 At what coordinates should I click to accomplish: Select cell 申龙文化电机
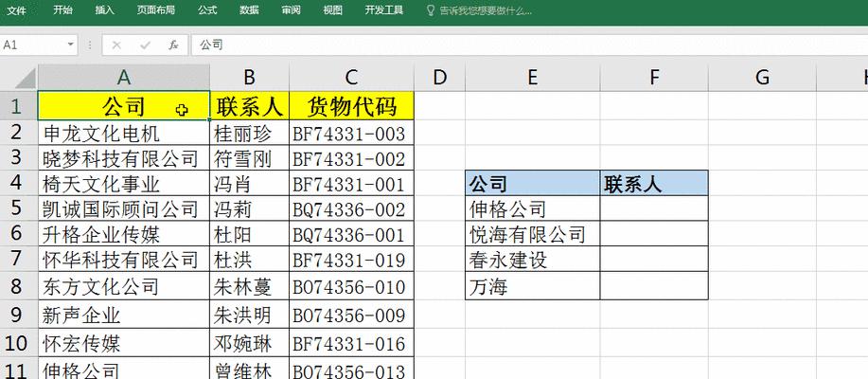pyautogui.click(x=124, y=133)
